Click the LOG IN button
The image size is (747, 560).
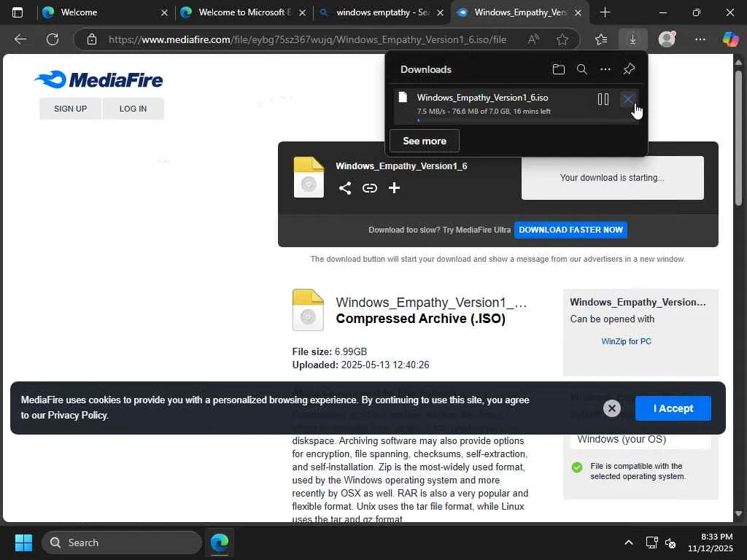(x=133, y=109)
